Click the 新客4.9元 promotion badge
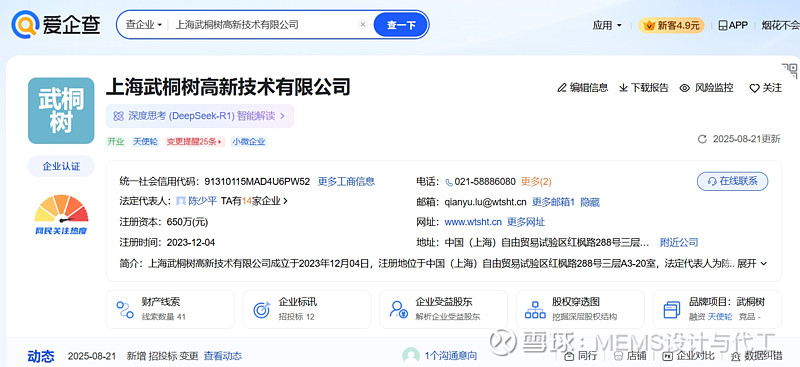The width and height of the screenshot is (800, 367). tap(671, 25)
